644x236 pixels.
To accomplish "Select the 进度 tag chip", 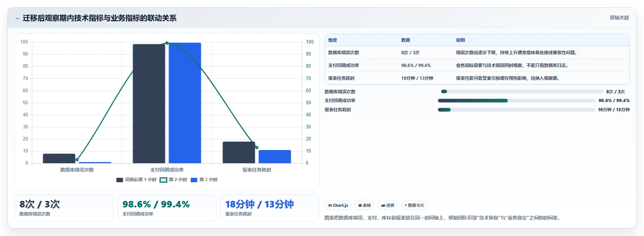I will 388,205.
